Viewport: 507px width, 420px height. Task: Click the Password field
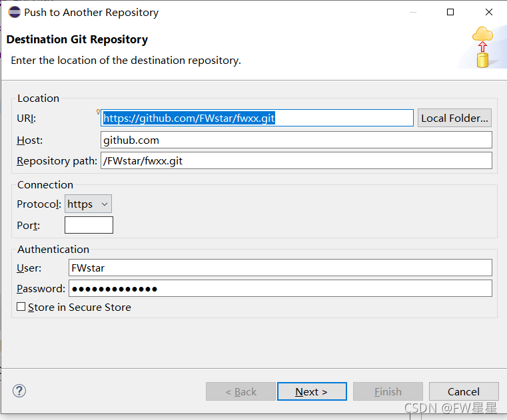tap(280, 288)
